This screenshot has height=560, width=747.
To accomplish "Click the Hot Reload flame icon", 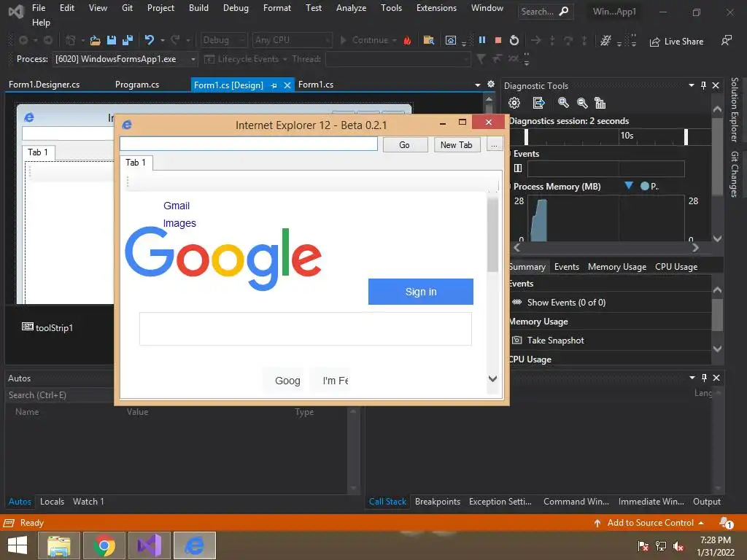I will point(407,41).
